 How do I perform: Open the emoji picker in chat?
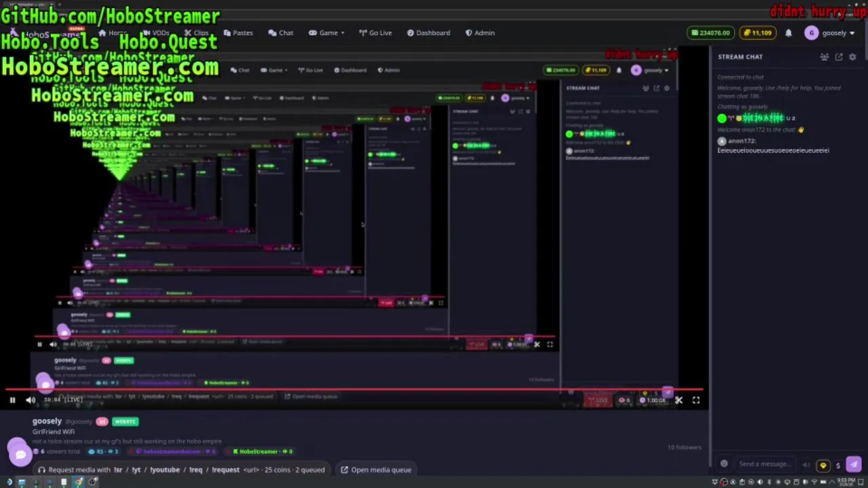coord(724,464)
